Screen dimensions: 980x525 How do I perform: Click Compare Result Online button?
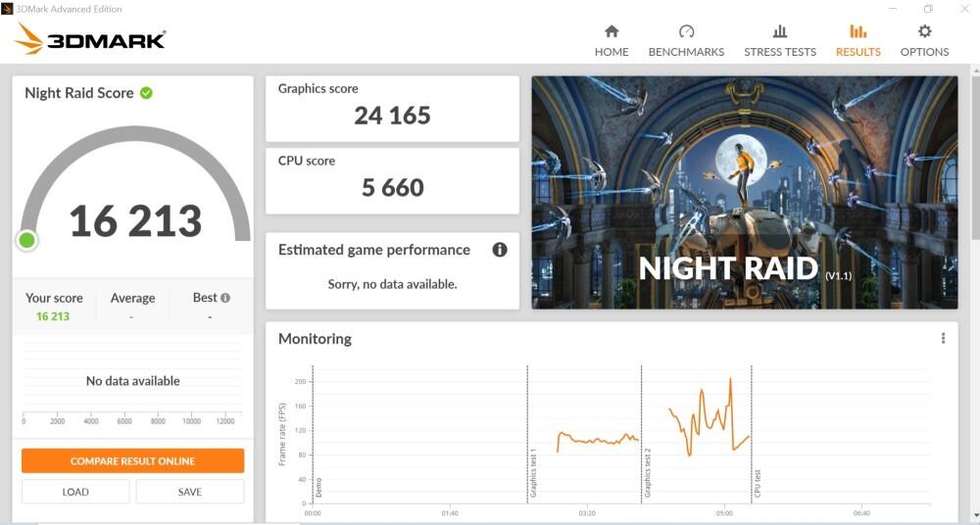pos(132,460)
